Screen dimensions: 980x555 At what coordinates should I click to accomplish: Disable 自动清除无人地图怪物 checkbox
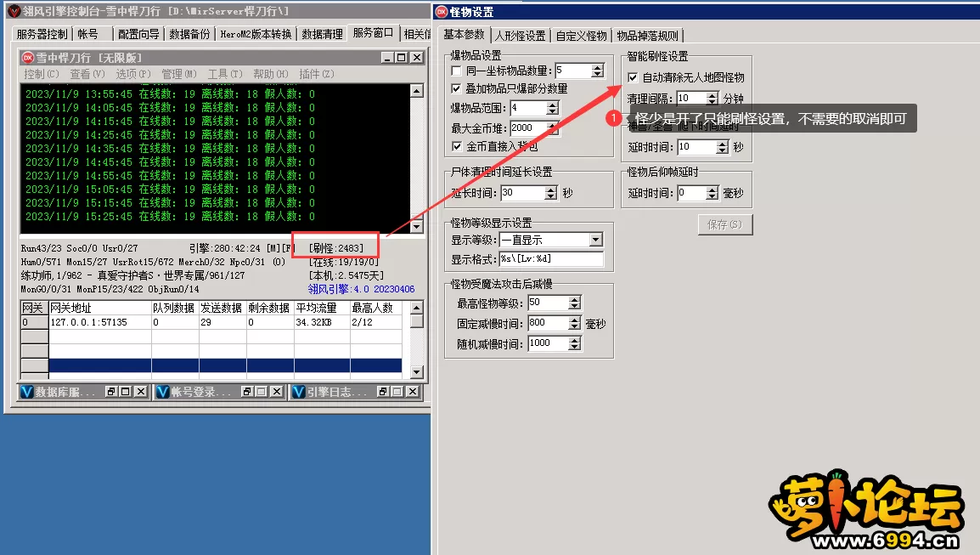point(634,77)
